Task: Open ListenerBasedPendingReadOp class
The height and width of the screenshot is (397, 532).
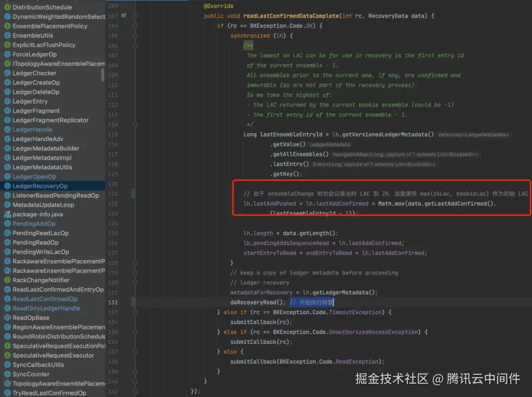Action: [56, 195]
